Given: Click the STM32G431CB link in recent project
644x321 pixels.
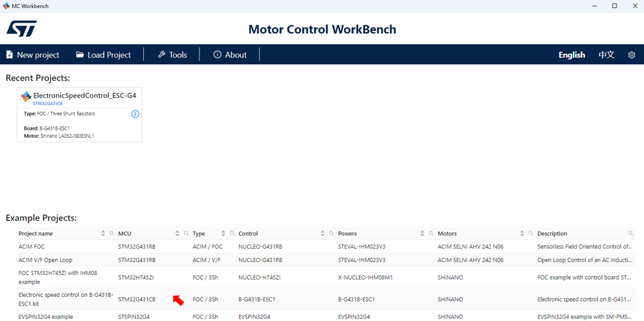Looking at the screenshot, I should 48,104.
